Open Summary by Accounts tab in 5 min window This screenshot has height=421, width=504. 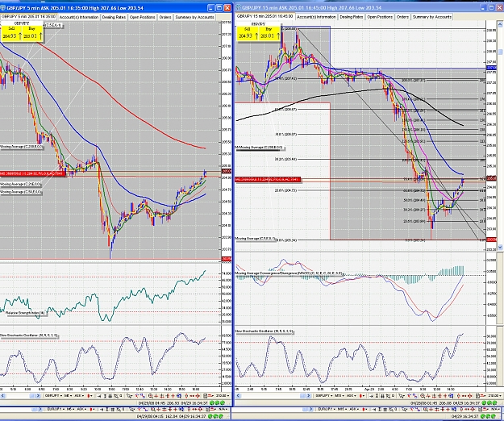(x=194, y=17)
